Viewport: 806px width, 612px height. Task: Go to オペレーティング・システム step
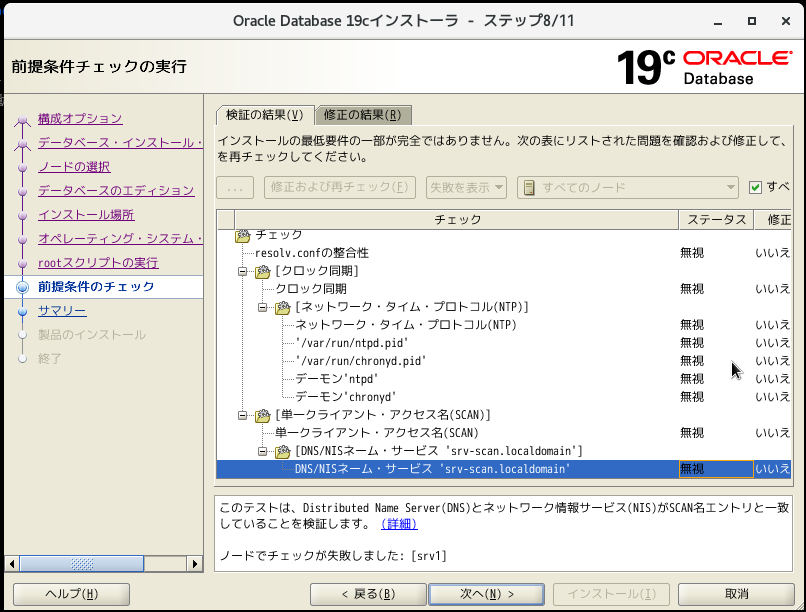pyautogui.click(x=120, y=239)
